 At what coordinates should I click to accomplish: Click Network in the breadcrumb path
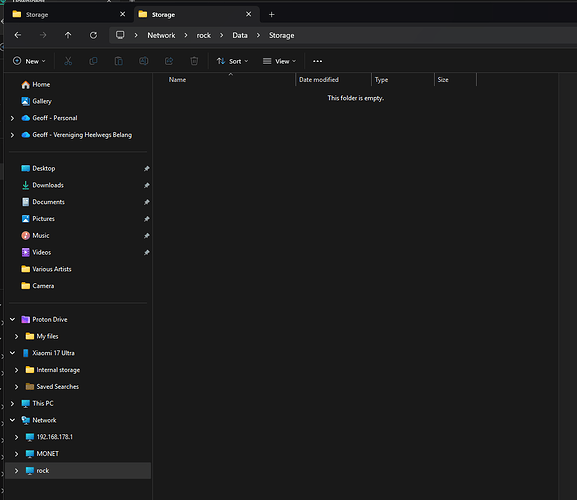pos(161,35)
